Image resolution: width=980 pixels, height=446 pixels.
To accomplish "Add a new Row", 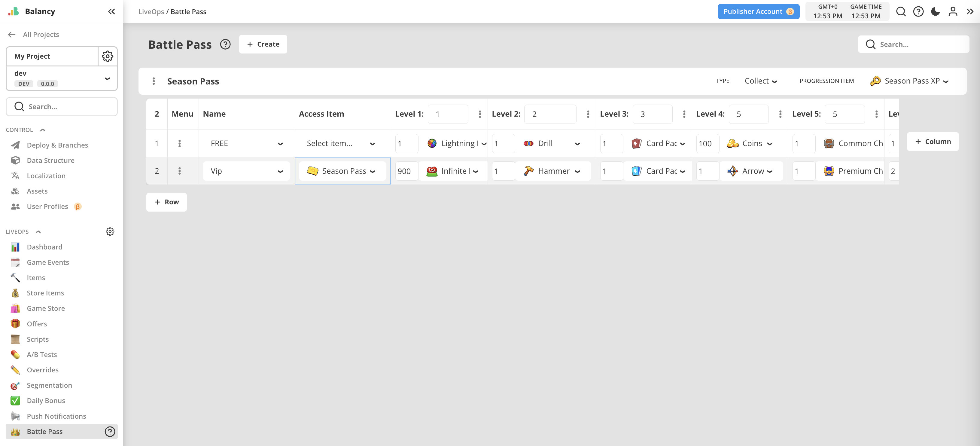I will 166,202.
